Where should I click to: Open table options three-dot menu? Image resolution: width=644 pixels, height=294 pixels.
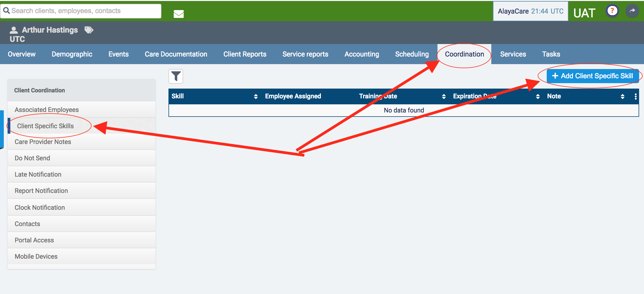[635, 96]
